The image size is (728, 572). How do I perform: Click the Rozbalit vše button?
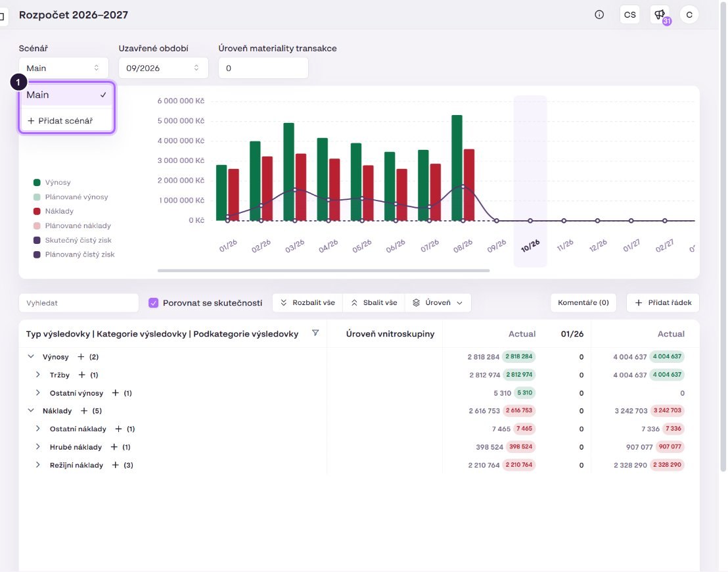click(x=307, y=303)
